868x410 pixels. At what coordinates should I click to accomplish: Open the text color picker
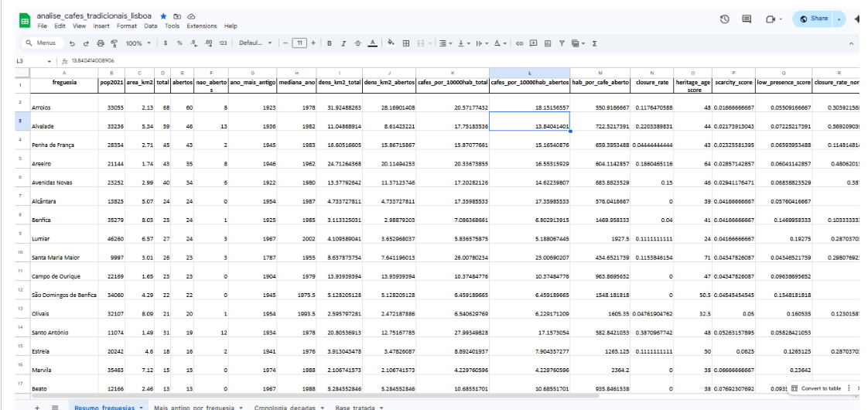372,43
